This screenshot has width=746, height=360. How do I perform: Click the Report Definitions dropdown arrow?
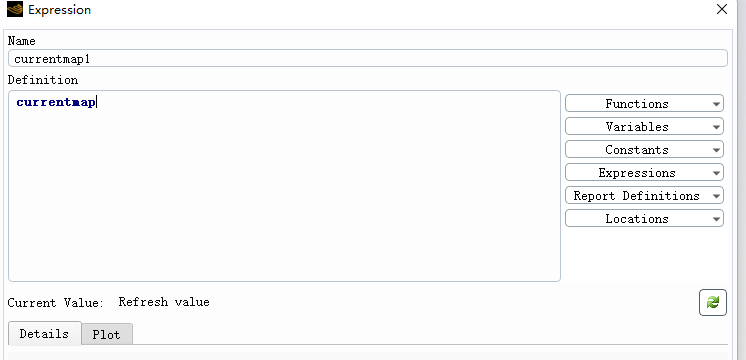click(x=717, y=196)
